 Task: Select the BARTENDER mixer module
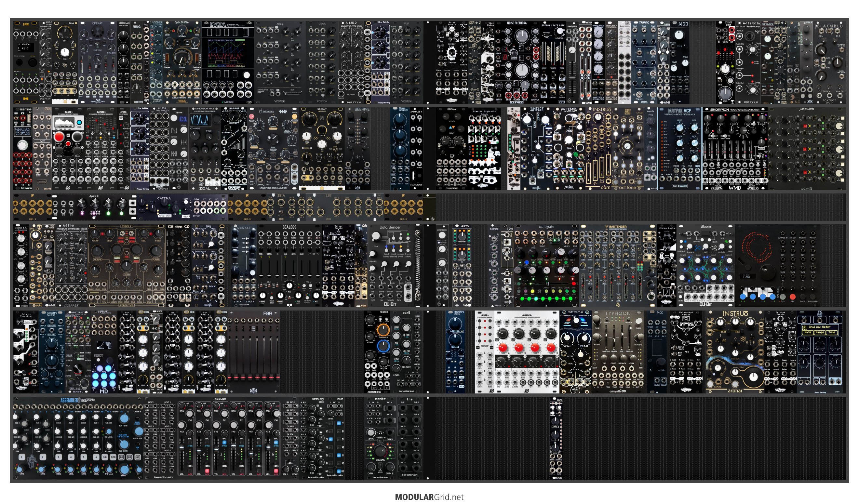(x=618, y=265)
